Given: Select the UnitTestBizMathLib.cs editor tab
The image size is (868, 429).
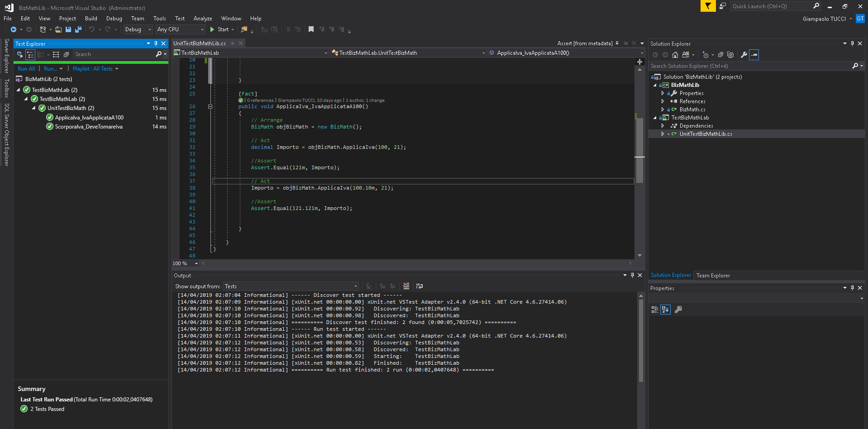Looking at the screenshot, I should click(200, 43).
